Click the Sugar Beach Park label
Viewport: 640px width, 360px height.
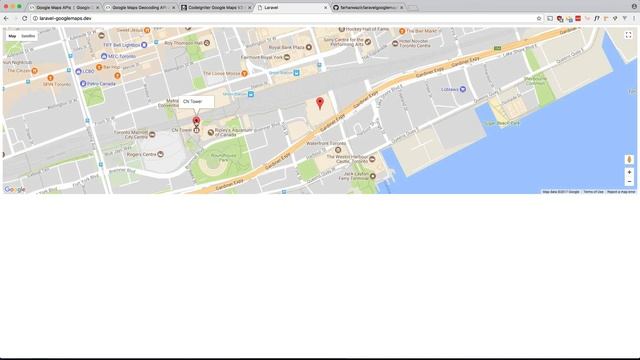pos(502,123)
